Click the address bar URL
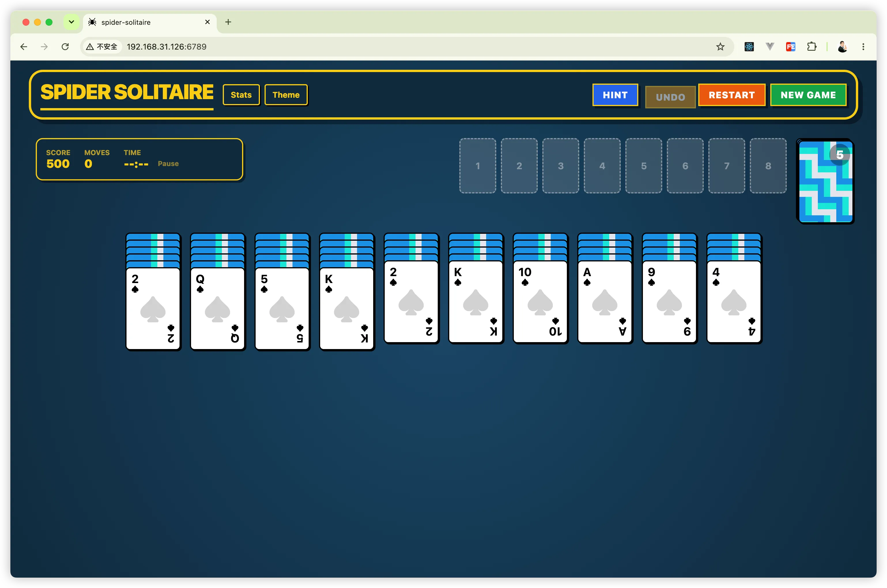This screenshot has width=887, height=588. click(x=167, y=46)
